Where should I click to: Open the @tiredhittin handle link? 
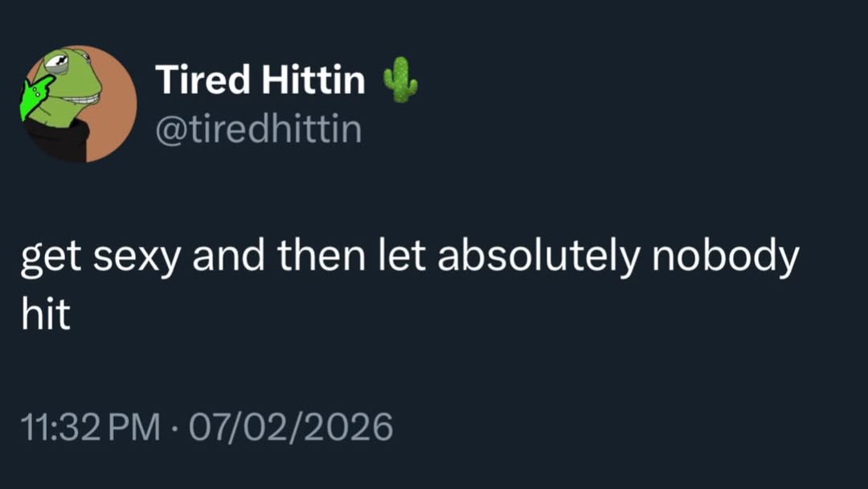coord(257,129)
